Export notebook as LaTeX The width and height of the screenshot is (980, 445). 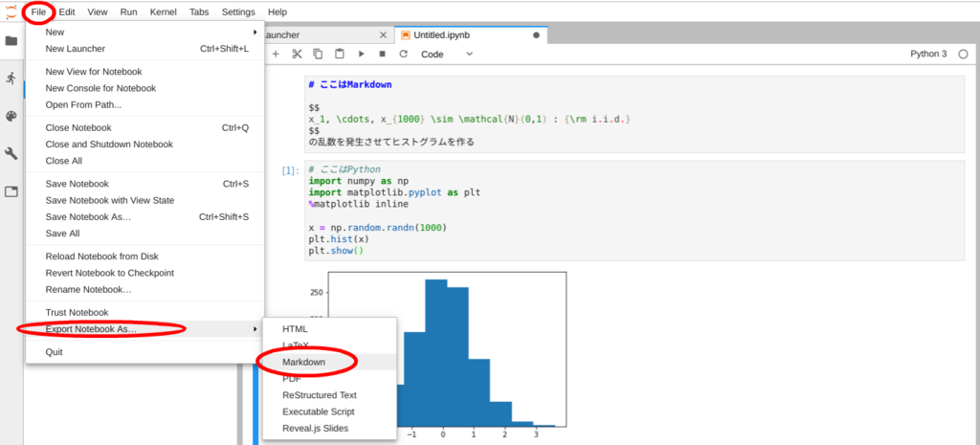click(x=329, y=345)
